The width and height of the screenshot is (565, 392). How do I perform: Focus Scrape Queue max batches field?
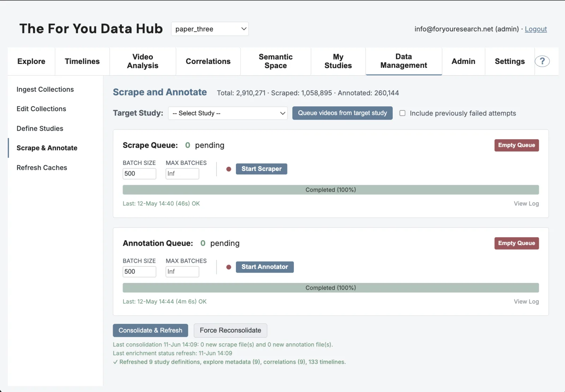pos(182,174)
